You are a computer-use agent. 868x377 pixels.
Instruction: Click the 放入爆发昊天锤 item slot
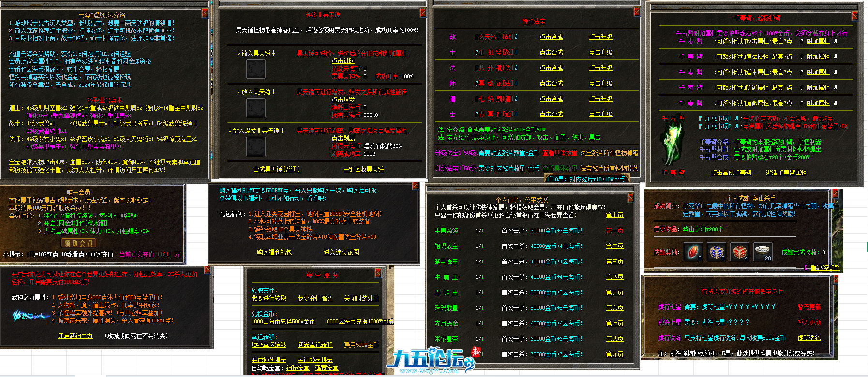255,146
